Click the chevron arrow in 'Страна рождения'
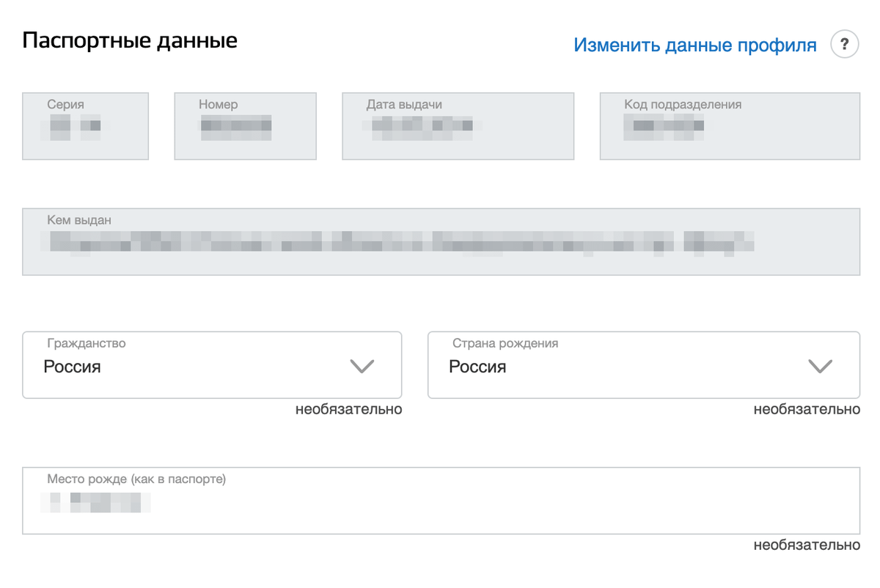 click(x=820, y=366)
